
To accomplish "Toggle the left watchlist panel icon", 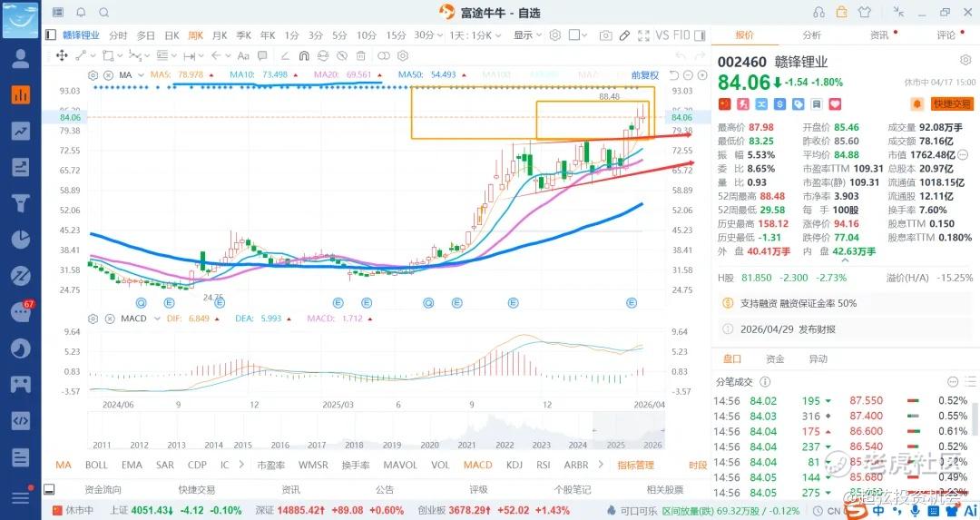I will pos(51,35).
